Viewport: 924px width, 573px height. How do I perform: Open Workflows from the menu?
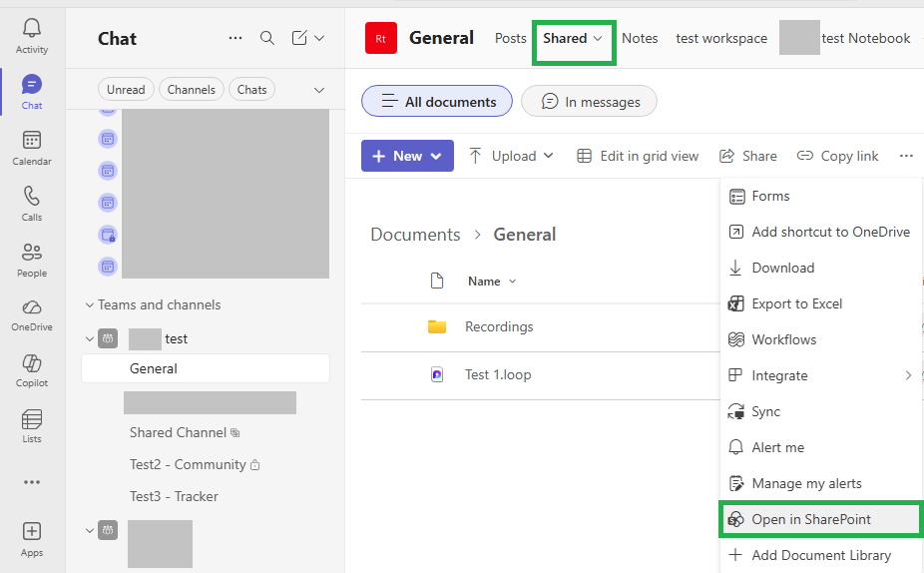point(820,339)
